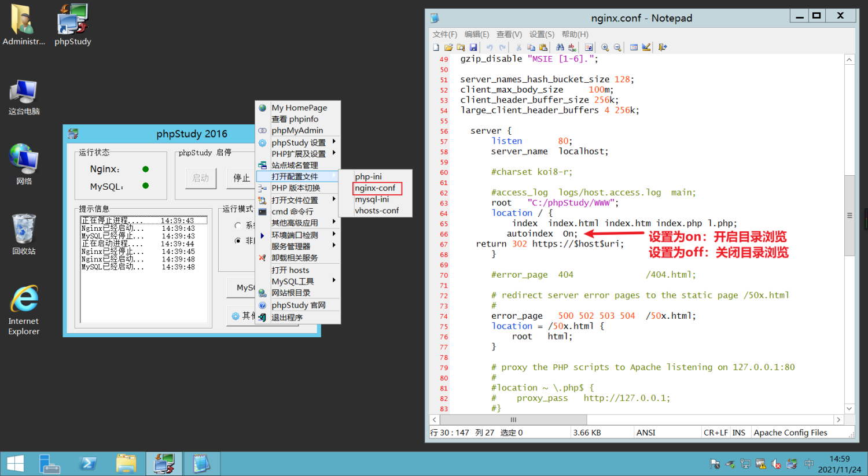
Task: Open the 打开配置文件 submenu entry
Action: coord(298,176)
